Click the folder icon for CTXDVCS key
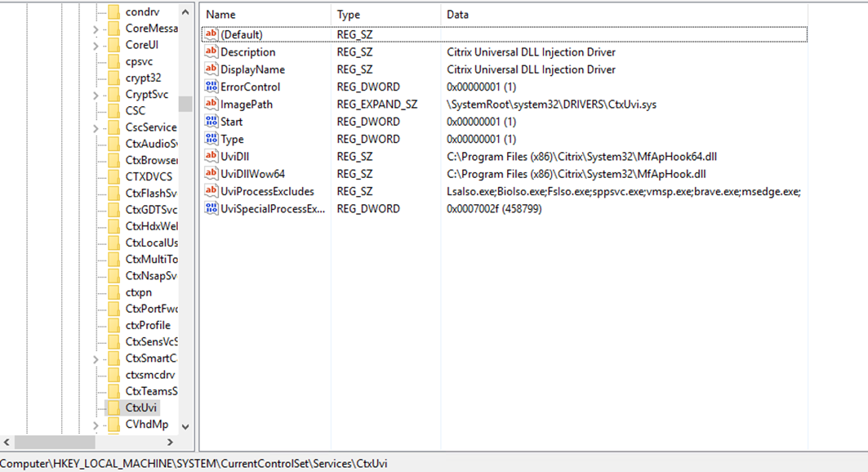 114,176
